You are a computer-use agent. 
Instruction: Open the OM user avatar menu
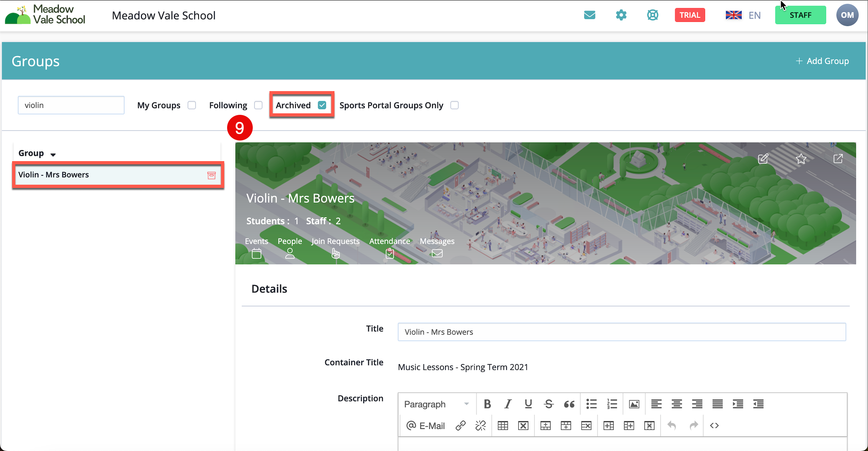click(x=847, y=15)
